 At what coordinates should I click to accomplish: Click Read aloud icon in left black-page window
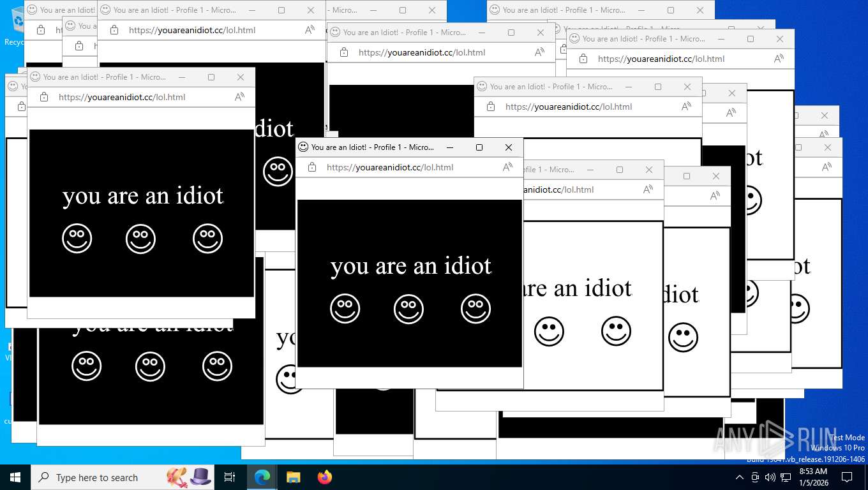(x=239, y=97)
